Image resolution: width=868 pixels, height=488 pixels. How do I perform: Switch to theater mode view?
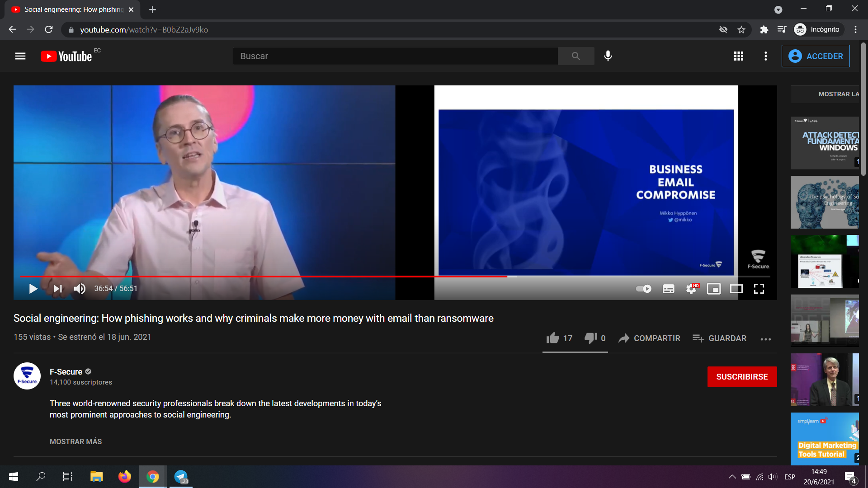pyautogui.click(x=736, y=289)
